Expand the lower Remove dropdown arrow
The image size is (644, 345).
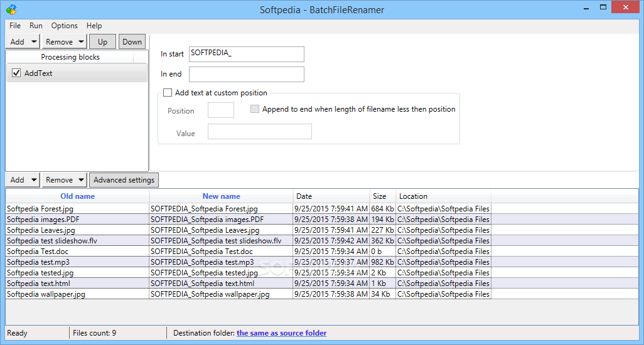point(82,180)
